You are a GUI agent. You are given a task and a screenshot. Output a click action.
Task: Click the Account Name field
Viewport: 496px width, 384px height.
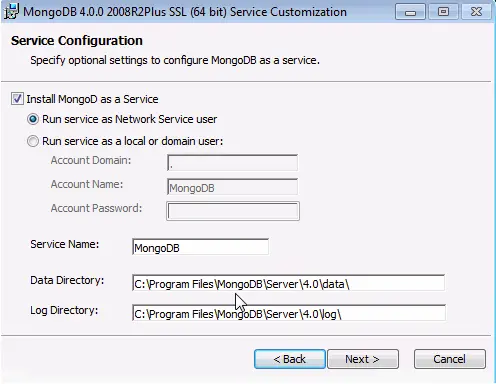tap(232, 187)
